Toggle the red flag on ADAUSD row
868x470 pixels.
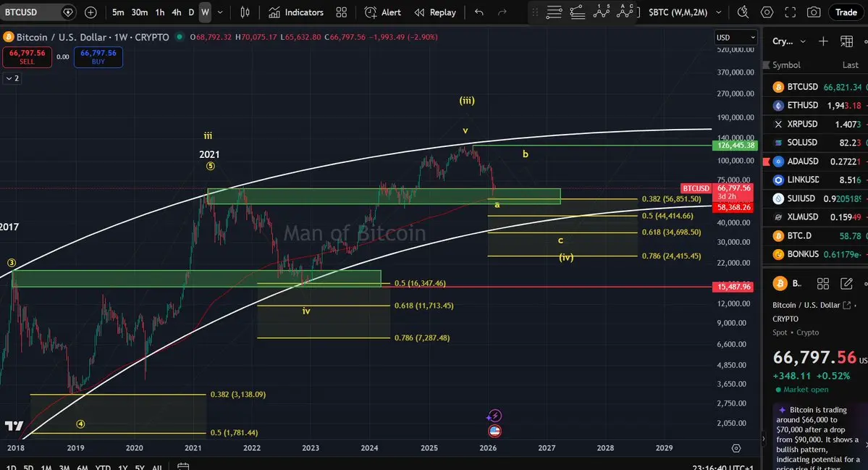click(x=767, y=161)
